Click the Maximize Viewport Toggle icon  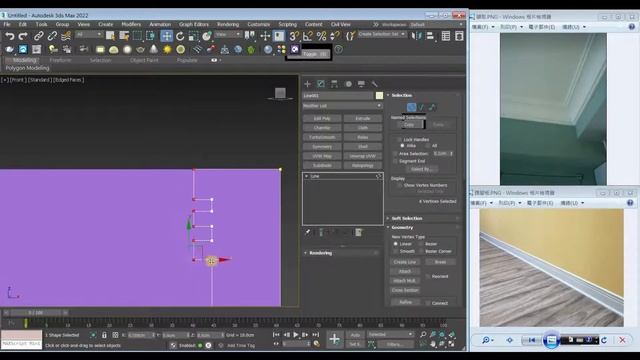(x=451, y=344)
